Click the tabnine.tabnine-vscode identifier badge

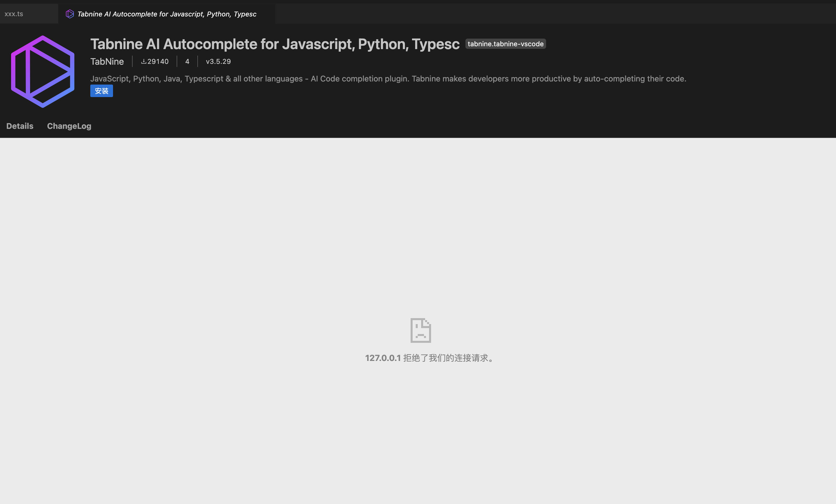pyautogui.click(x=505, y=44)
